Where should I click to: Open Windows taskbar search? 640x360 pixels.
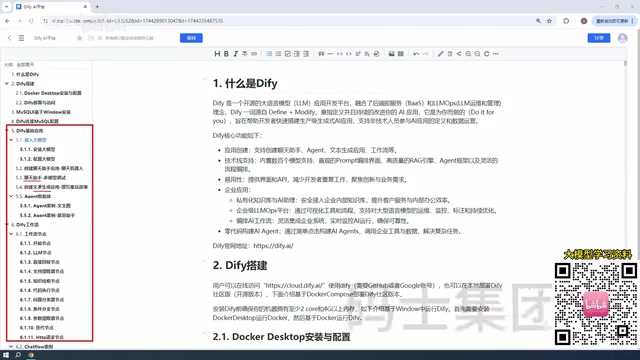[x=18, y=355]
